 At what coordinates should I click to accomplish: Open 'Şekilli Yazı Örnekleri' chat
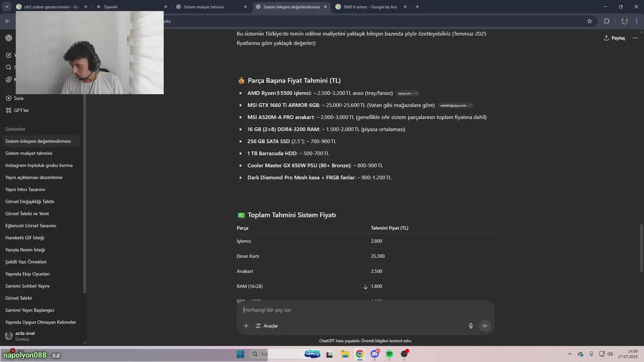point(41,262)
